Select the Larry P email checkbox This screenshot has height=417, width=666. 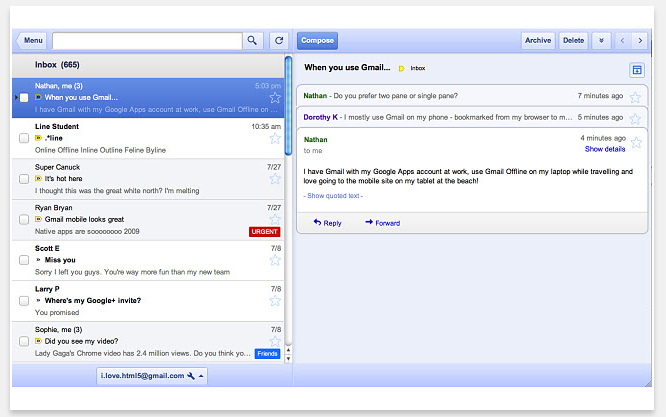pos(24,301)
